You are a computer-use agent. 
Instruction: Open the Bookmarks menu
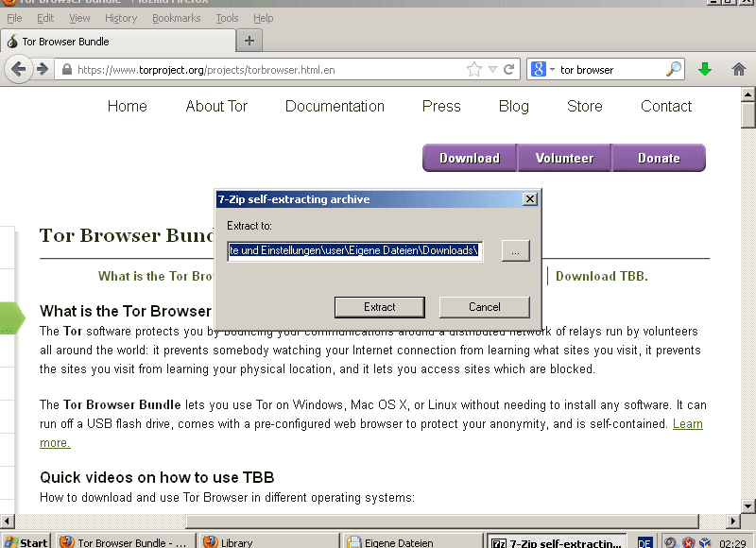176,18
